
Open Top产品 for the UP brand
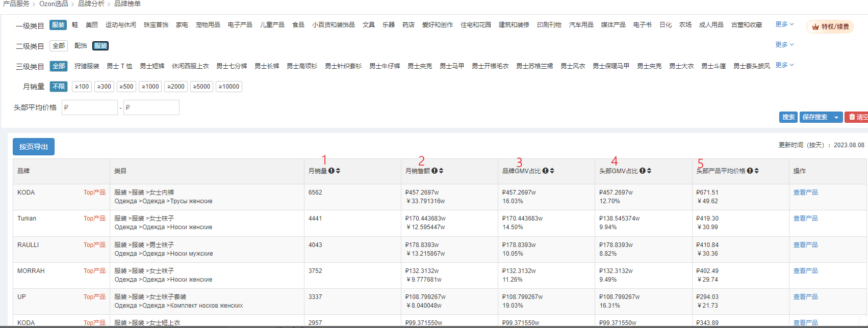(94, 297)
